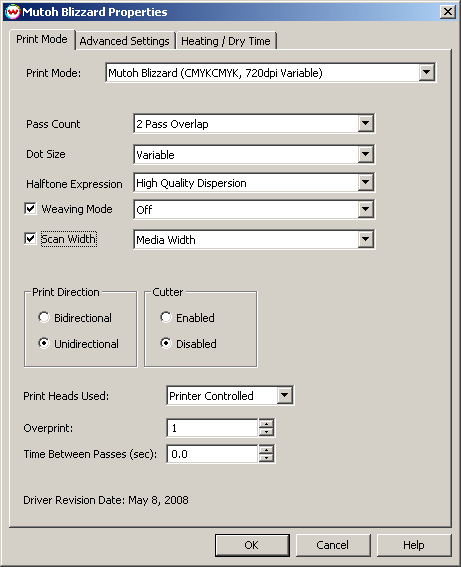The image size is (461, 567).
Task: Click the Driver Revision Date text
Action: click(x=106, y=500)
